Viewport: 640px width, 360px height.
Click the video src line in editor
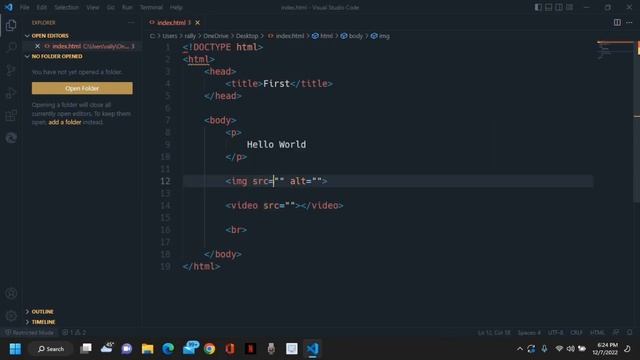coord(284,205)
